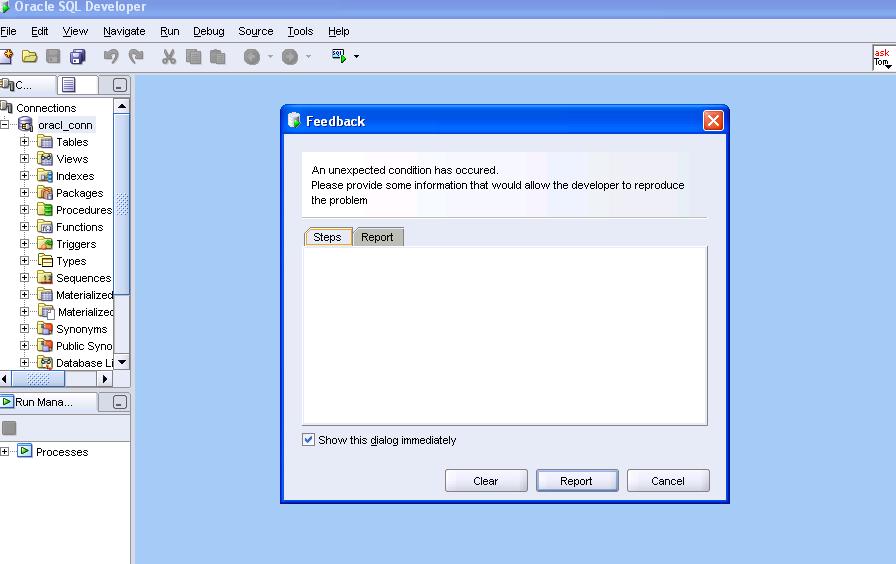Click the Save All toolbar icon
896x564 pixels.
point(77,57)
